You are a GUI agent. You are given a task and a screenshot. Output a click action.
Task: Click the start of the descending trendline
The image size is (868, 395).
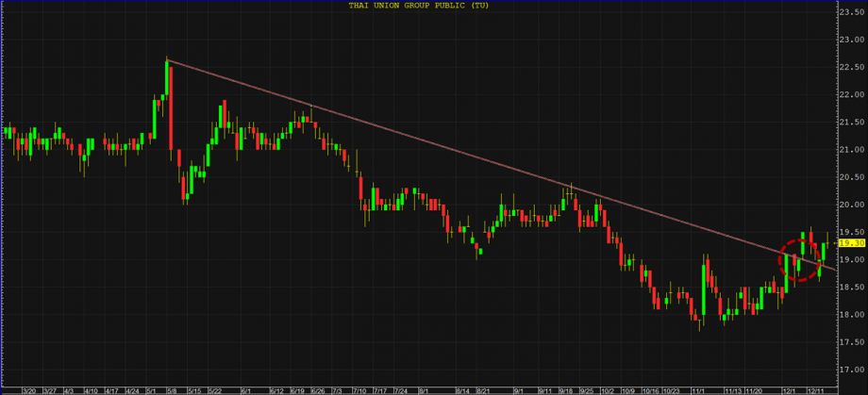pos(167,61)
